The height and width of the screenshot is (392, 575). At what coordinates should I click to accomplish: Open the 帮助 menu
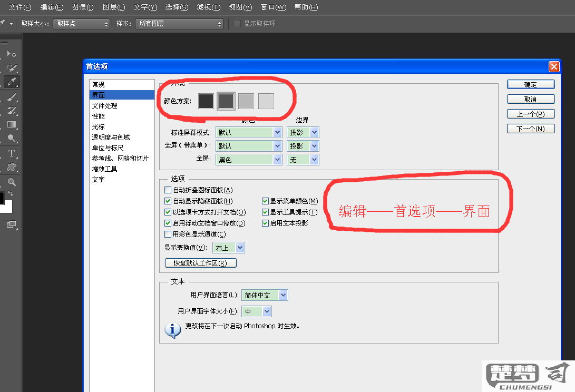pyautogui.click(x=306, y=7)
